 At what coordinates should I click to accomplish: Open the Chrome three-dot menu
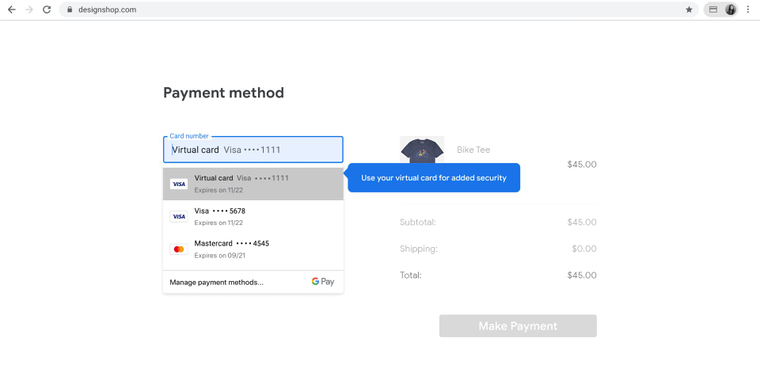click(748, 10)
